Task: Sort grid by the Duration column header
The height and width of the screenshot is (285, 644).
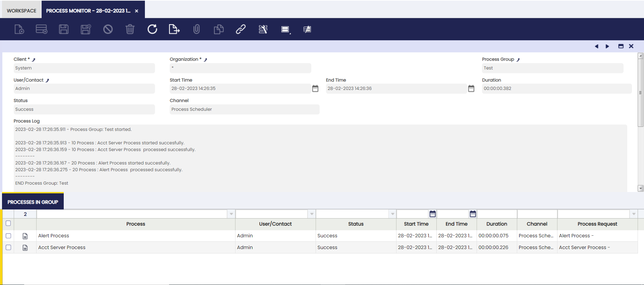Action: coord(496,224)
